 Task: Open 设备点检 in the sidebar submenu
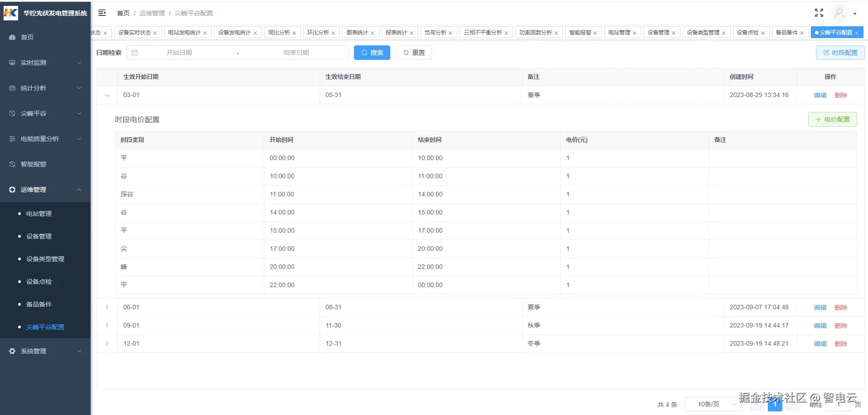pyautogui.click(x=39, y=282)
